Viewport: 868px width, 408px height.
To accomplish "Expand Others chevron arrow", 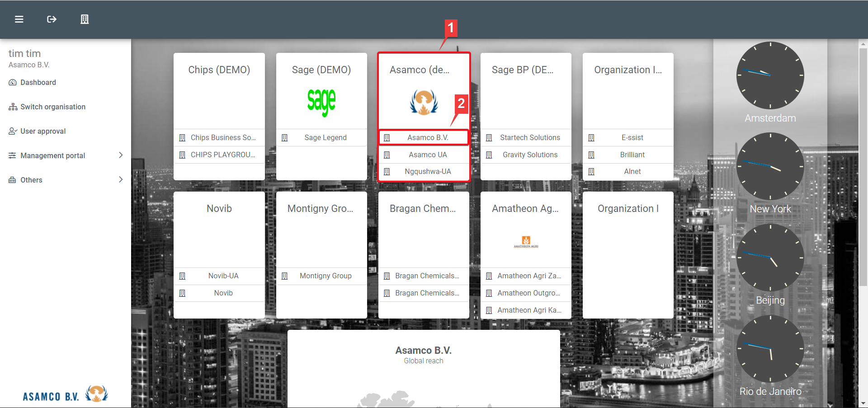I will (121, 179).
